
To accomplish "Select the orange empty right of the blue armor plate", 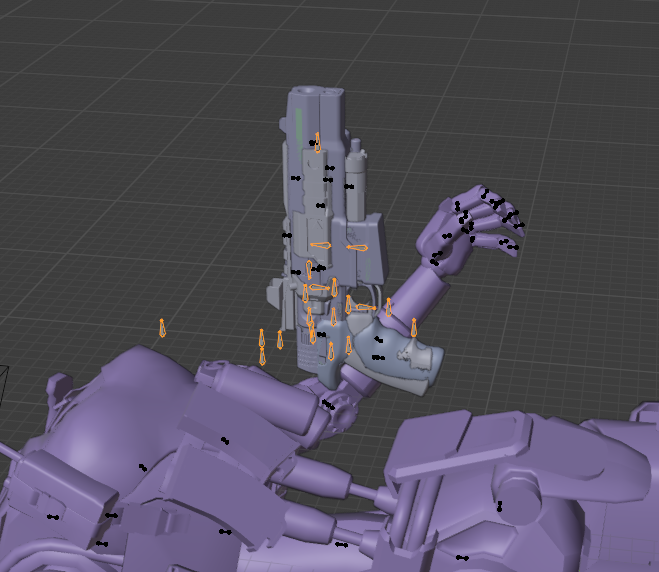I will click(x=414, y=327).
